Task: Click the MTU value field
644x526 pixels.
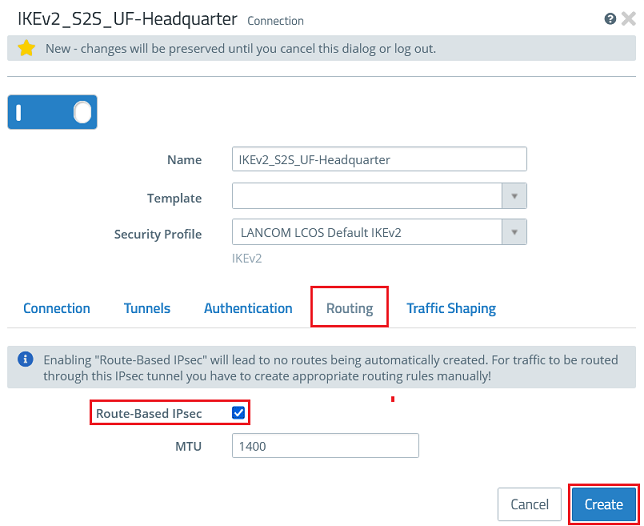Action: [x=324, y=446]
